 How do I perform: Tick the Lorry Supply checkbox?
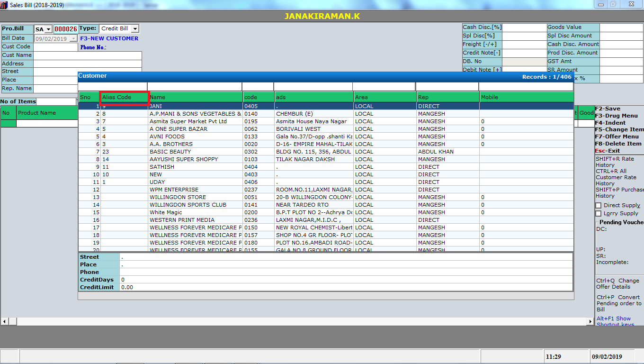(x=599, y=213)
